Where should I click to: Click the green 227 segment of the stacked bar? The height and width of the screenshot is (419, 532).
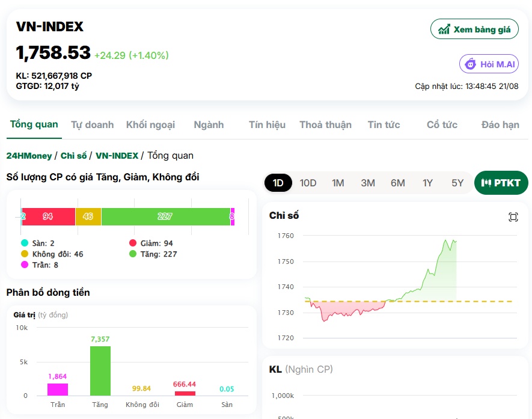165,216
